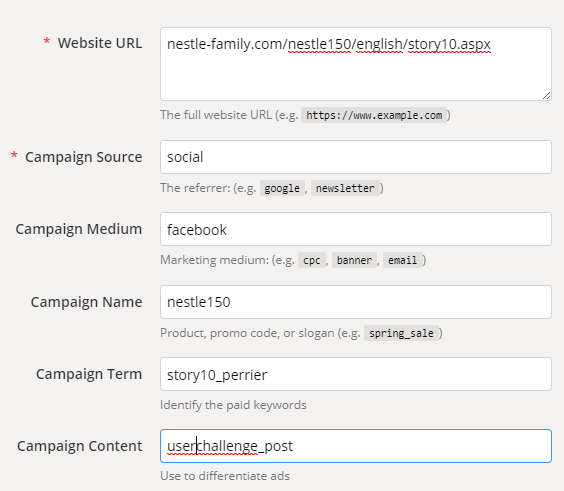Click the cpc example tag
Screen dimensions: 564x491
311,260
